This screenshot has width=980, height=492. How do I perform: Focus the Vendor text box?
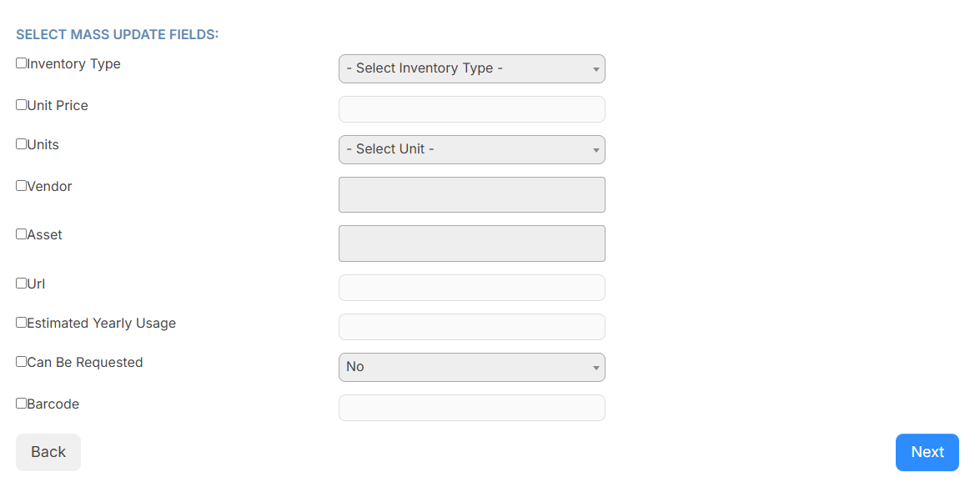coord(471,194)
